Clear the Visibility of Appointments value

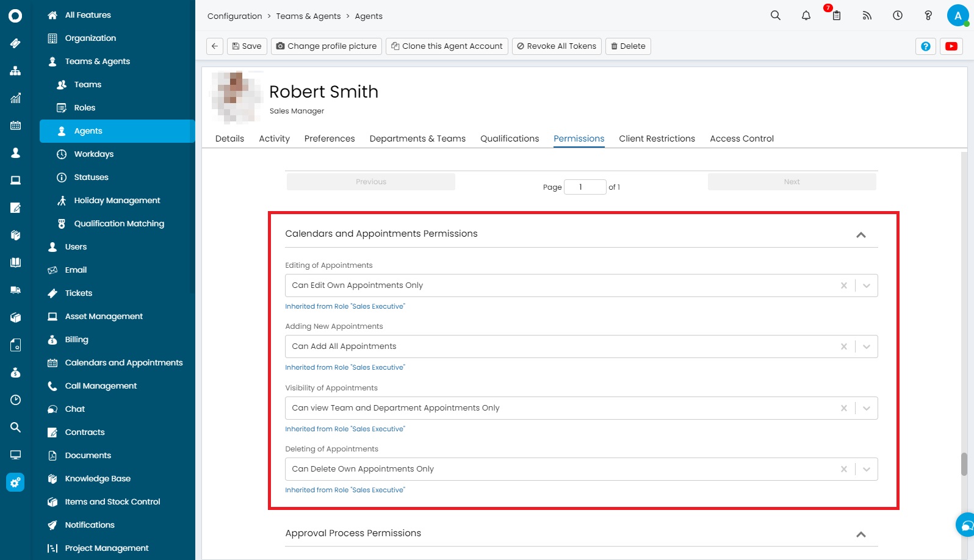click(843, 408)
